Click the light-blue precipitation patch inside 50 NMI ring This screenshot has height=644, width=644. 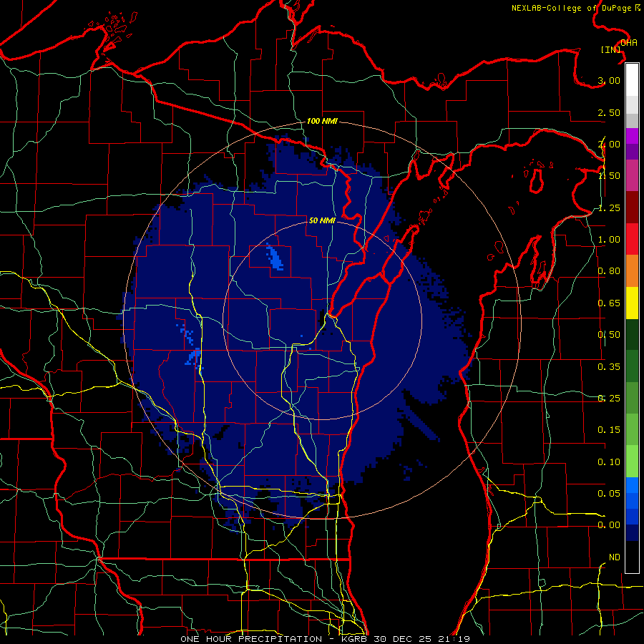coord(275,257)
